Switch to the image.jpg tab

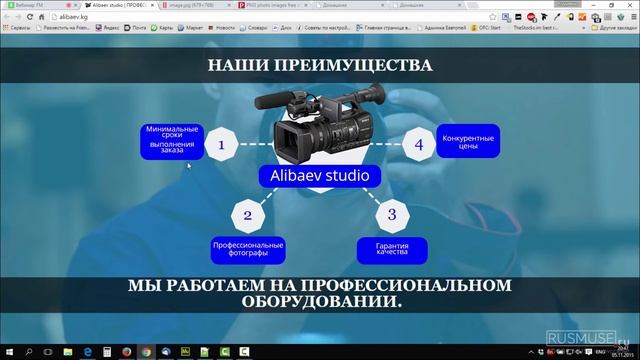pyautogui.click(x=195, y=5)
